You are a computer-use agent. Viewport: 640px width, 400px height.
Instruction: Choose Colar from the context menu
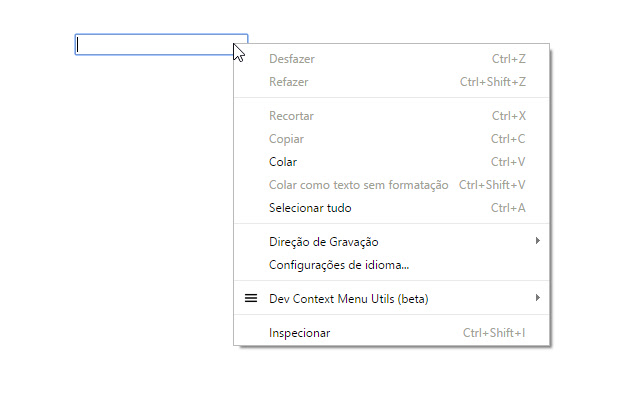tap(391, 162)
